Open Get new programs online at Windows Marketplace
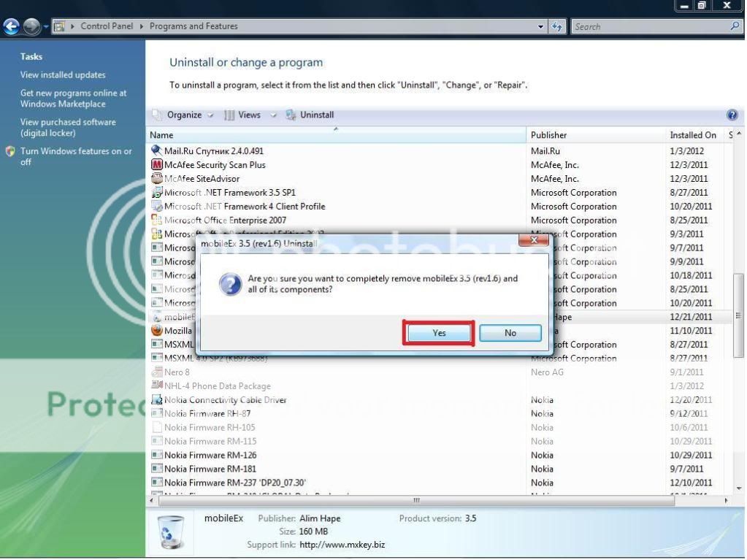The height and width of the screenshot is (560, 747). click(x=73, y=99)
